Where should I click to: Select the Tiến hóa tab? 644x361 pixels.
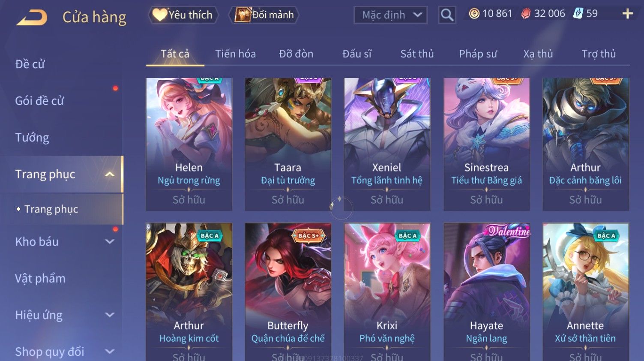235,54
